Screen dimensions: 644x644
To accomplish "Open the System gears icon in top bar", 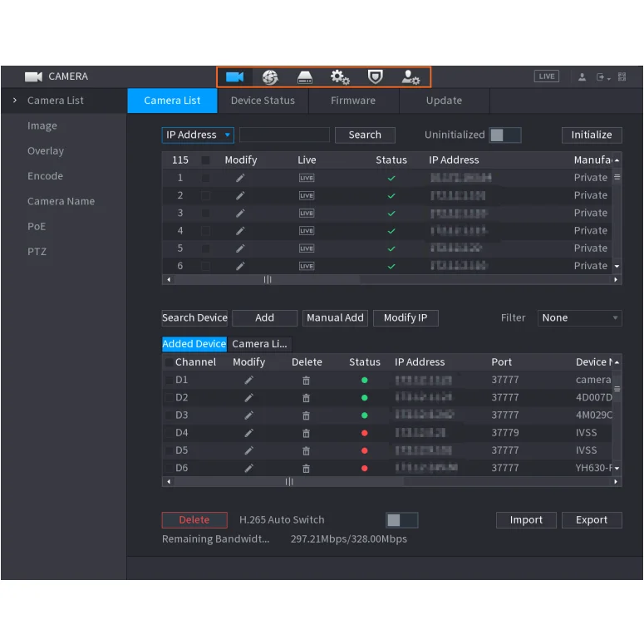I will pyautogui.click(x=340, y=76).
